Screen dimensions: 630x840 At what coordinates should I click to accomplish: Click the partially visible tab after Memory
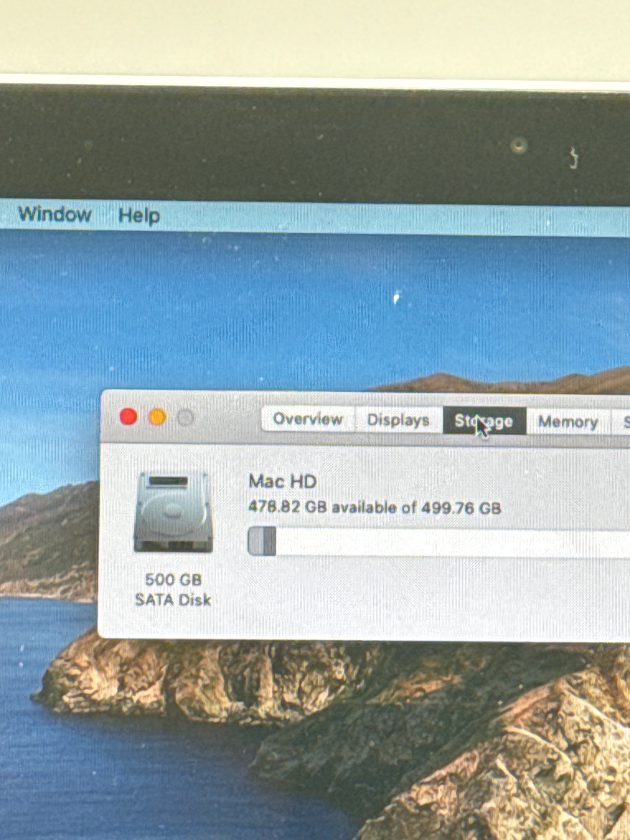point(624,423)
